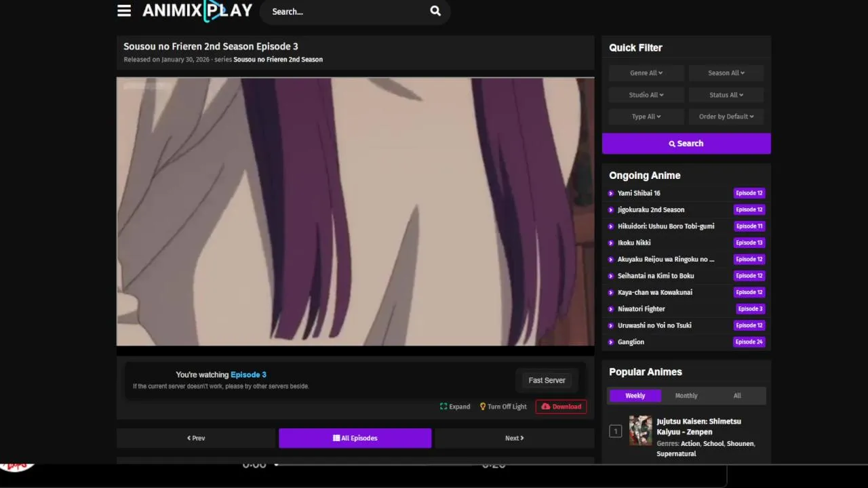Click Episode 11 badge for Hikuidori

[x=749, y=226]
